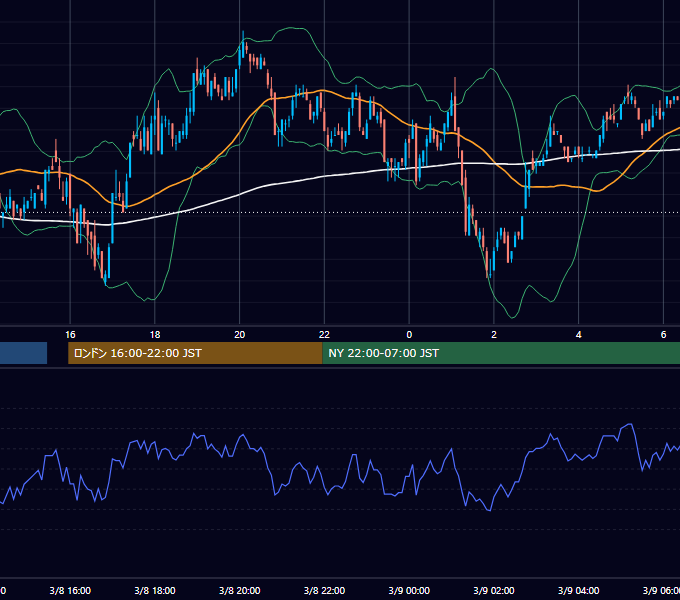Click the 3/8 16:00 time label
Viewport: 680px width, 600px height.
(70, 590)
